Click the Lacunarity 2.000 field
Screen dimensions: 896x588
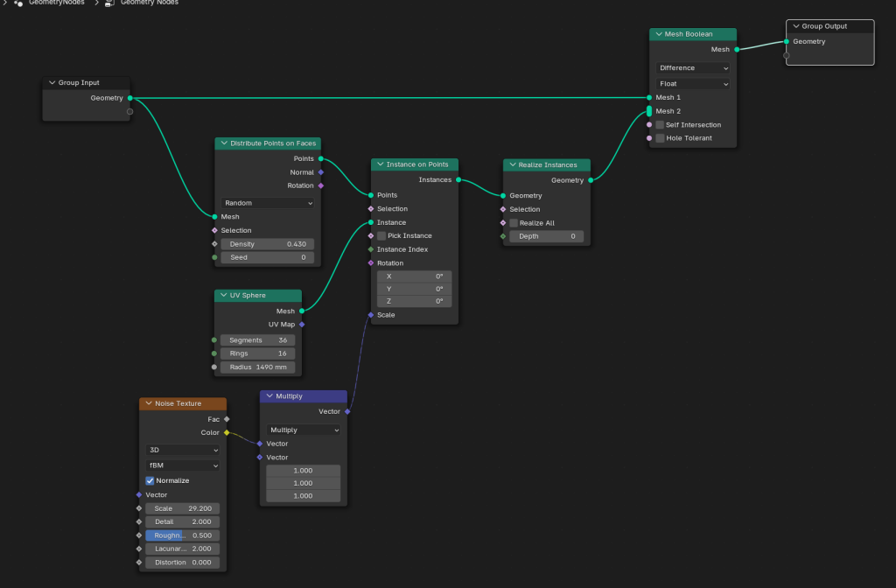pos(182,549)
